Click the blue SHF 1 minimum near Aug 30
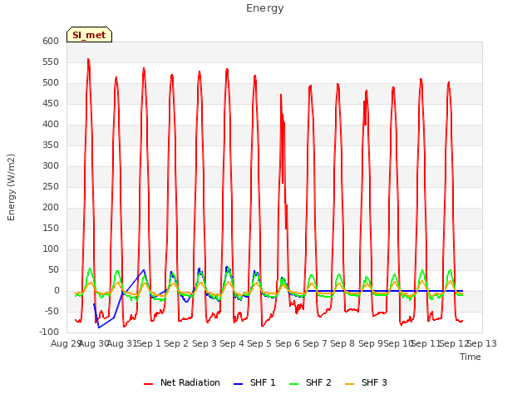This screenshot has width=532, height=399. [99, 328]
